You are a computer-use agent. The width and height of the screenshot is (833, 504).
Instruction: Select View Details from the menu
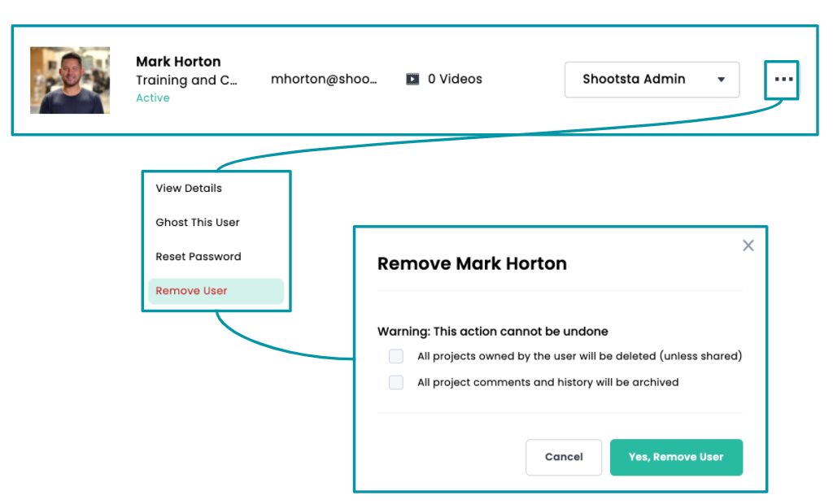pyautogui.click(x=189, y=188)
